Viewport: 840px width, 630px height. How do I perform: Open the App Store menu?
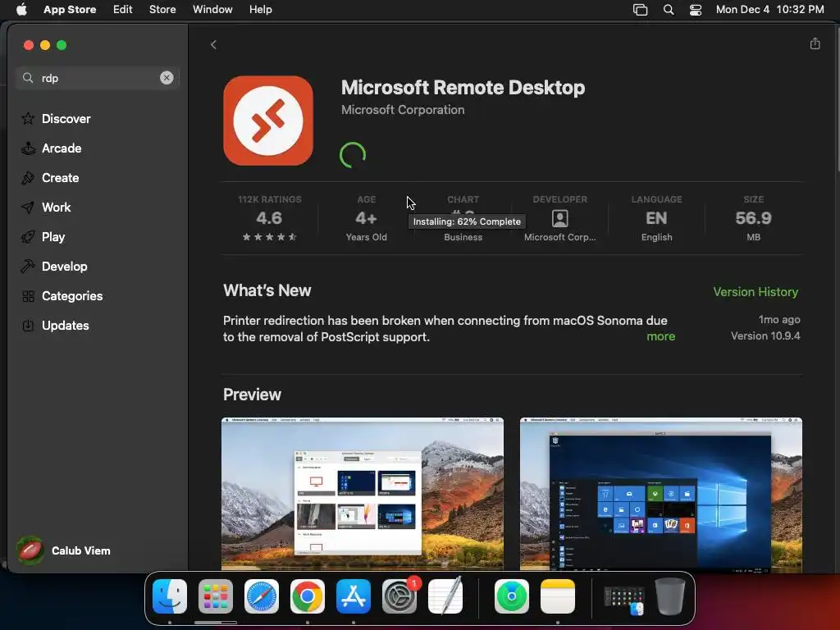tap(70, 10)
